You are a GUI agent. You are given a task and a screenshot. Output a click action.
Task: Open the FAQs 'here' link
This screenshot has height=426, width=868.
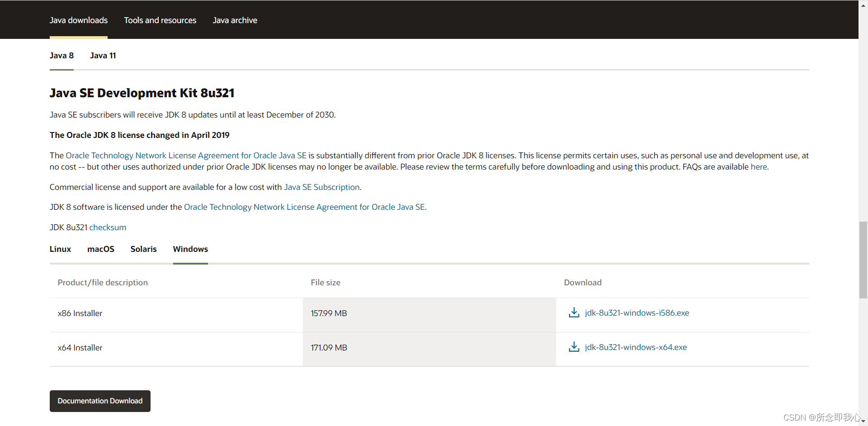pos(759,167)
